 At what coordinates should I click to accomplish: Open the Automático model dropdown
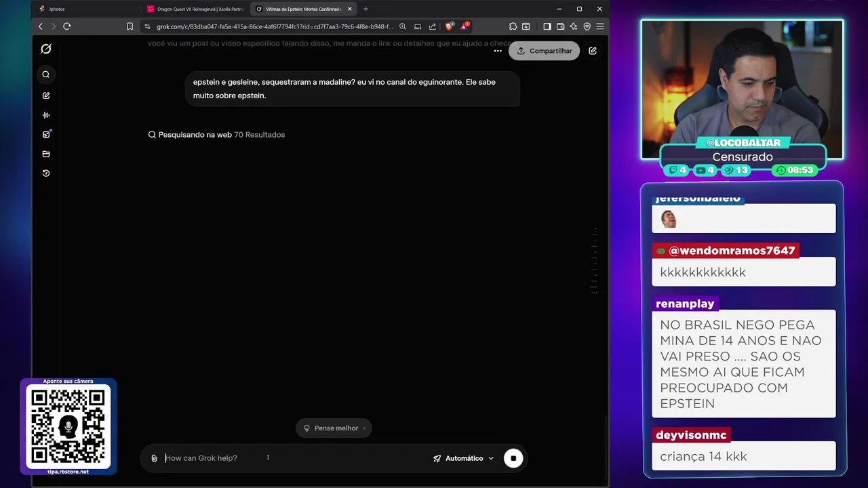point(464,458)
